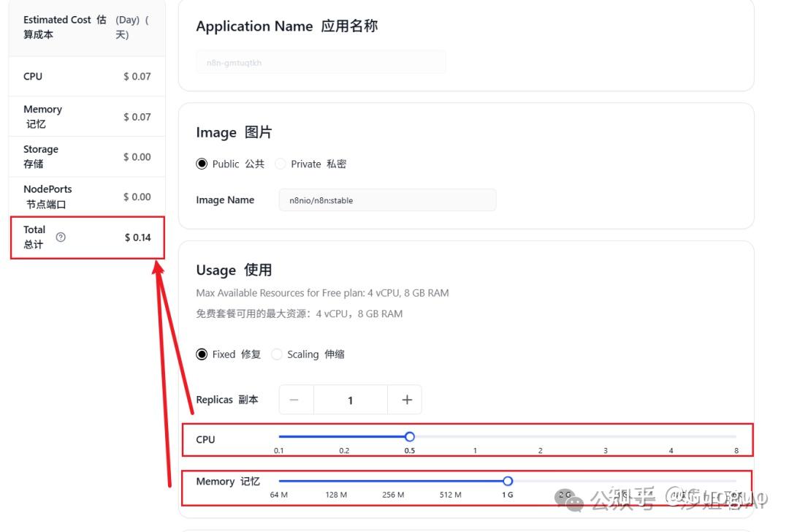The height and width of the screenshot is (532, 789).
Task: Increase replicas with the plus button
Action: click(406, 400)
